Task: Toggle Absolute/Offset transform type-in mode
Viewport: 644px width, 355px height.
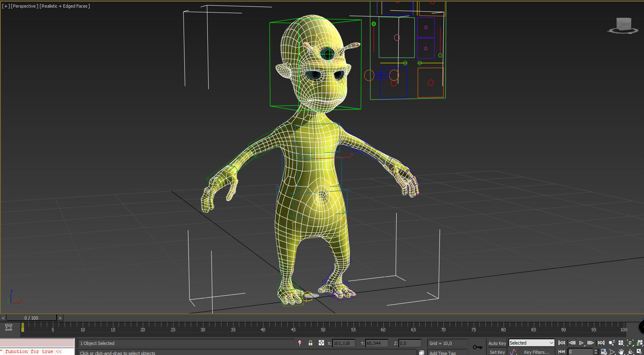Action: click(321, 343)
